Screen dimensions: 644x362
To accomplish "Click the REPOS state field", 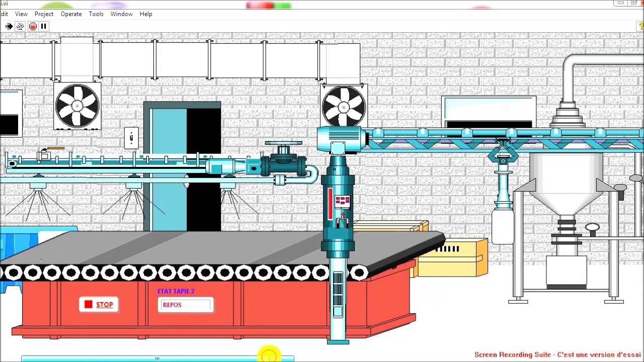I will click(186, 305).
